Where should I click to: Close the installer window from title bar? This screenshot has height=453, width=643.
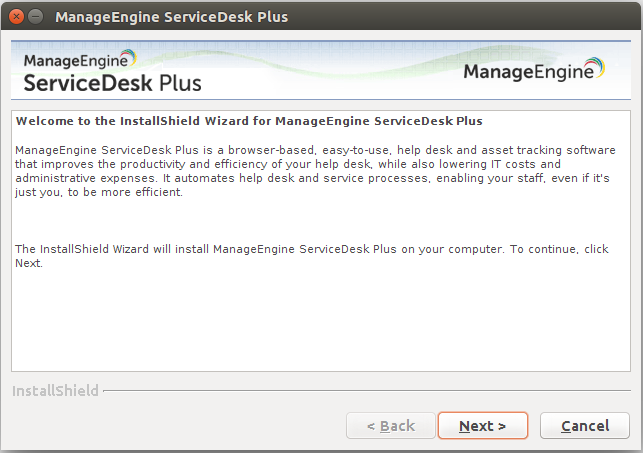click(x=14, y=17)
